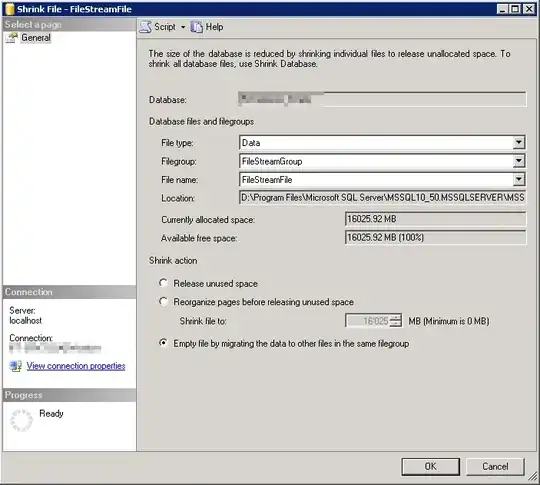The width and height of the screenshot is (540, 485).
Task: Click the Shrink file to value box
Action: pyautogui.click(x=368, y=321)
